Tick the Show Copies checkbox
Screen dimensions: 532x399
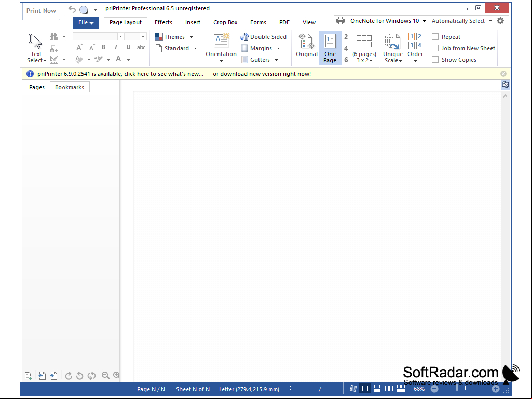[435, 60]
